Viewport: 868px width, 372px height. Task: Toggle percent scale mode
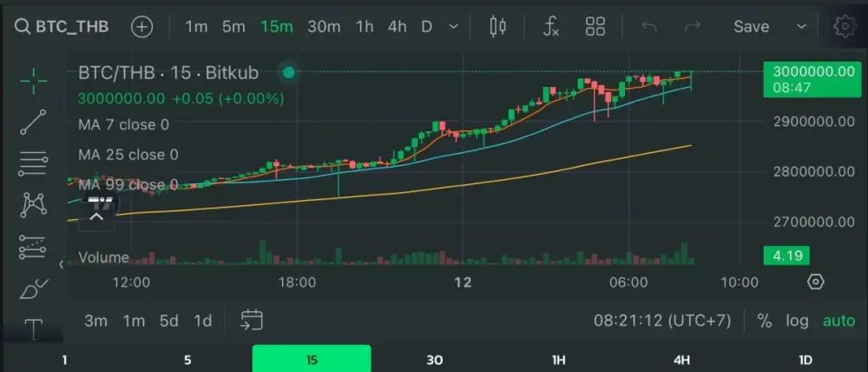[764, 321]
